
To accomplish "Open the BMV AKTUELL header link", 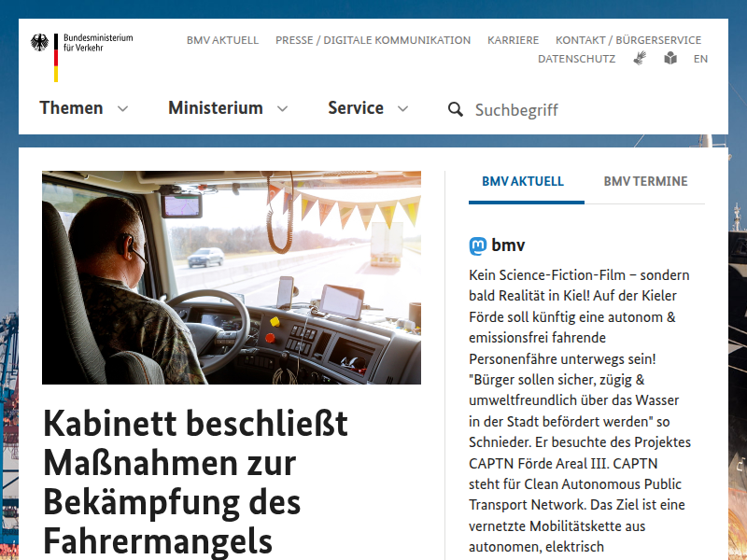I will pos(222,40).
